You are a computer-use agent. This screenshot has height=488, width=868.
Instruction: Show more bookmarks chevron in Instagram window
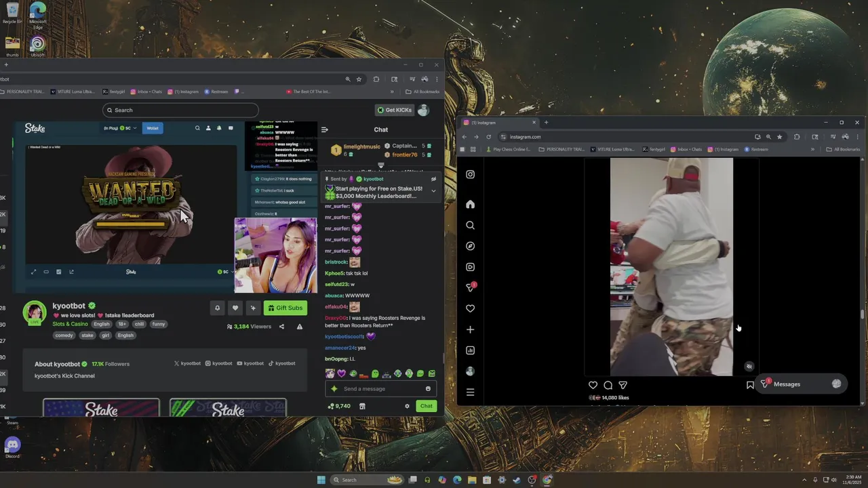tap(812, 149)
